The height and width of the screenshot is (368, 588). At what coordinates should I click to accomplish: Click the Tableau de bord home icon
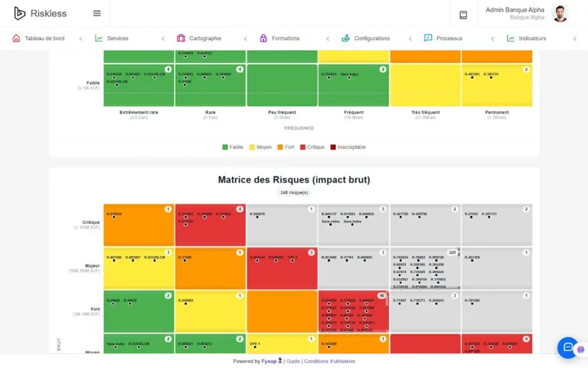pyautogui.click(x=16, y=38)
